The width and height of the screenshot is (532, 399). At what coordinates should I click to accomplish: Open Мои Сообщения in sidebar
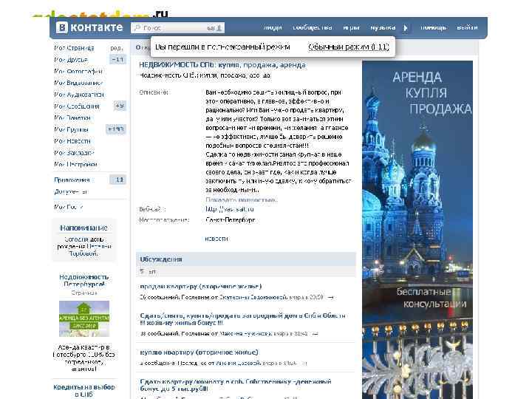[x=77, y=106]
